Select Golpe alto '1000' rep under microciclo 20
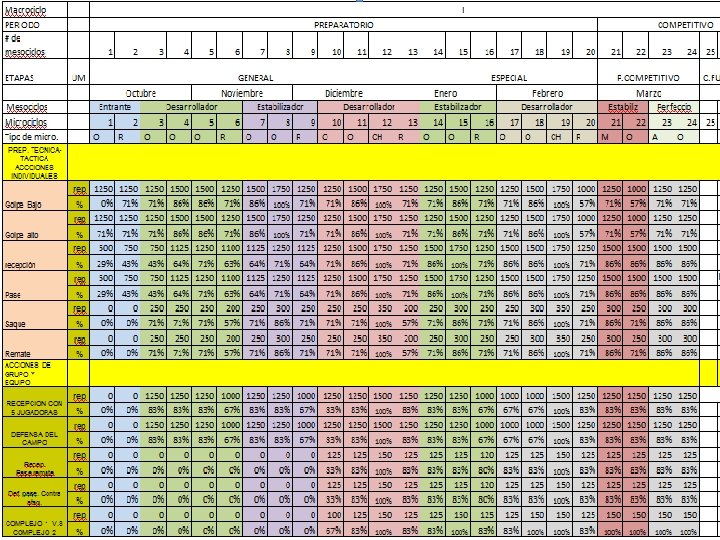The height and width of the screenshot is (540, 720). [585, 219]
